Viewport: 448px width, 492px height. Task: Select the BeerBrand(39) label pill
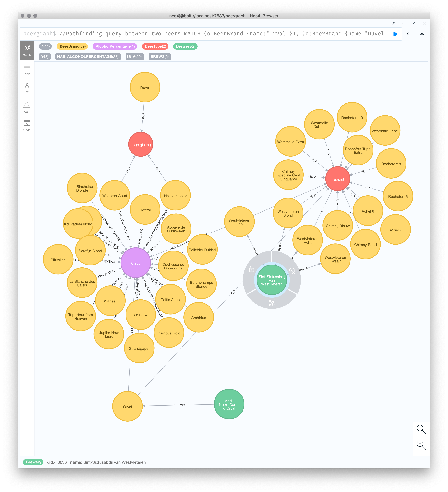tap(73, 46)
